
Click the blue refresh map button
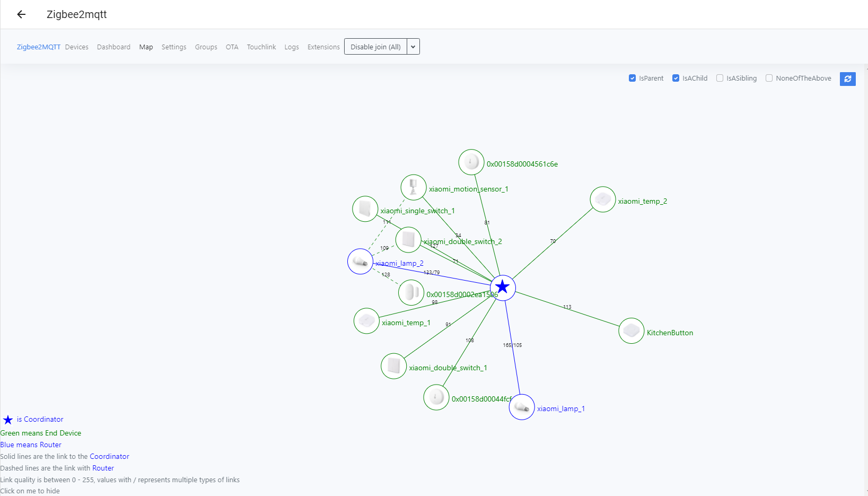coord(847,79)
